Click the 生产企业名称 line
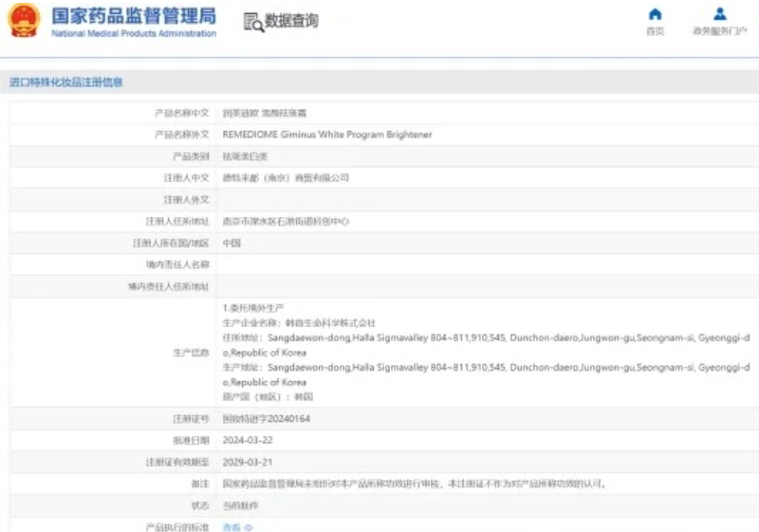This screenshot has width=759, height=532. point(299,322)
